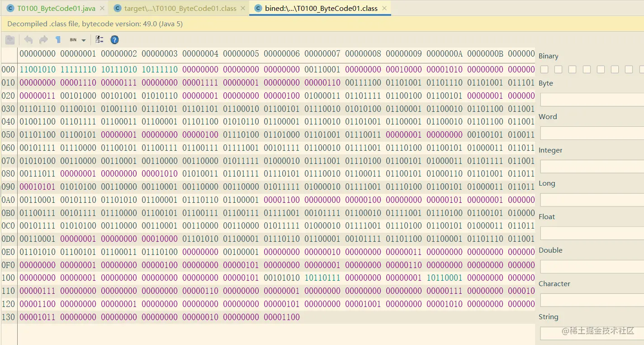Open the BIN code type dropdown arrow
The image size is (644, 345).
pos(84,40)
